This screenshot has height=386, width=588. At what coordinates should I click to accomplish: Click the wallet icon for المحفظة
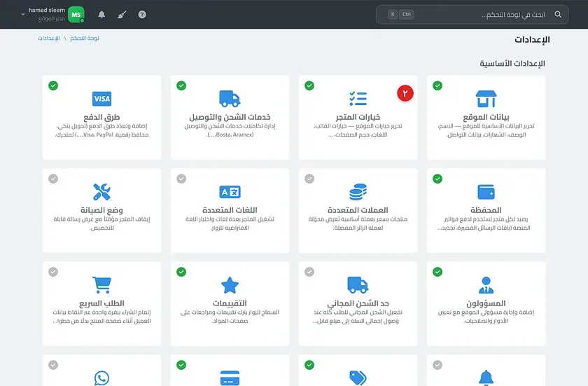pos(486,192)
